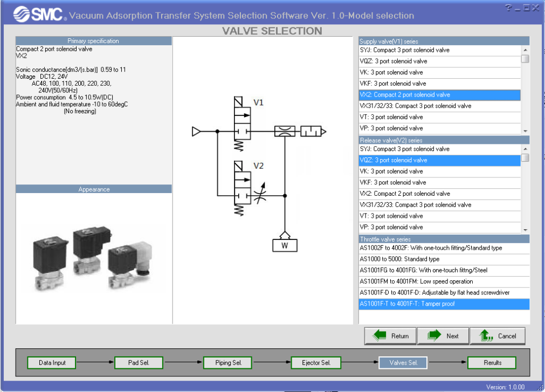545x392 pixels.
Task: Select SYJ Compact 3 port supply valve
Action: [439, 50]
